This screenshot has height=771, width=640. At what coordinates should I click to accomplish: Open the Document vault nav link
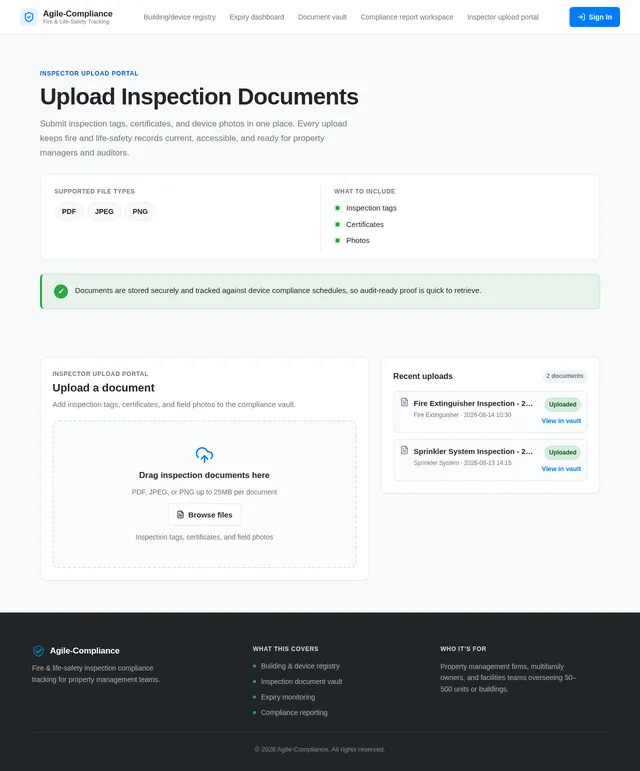(322, 17)
